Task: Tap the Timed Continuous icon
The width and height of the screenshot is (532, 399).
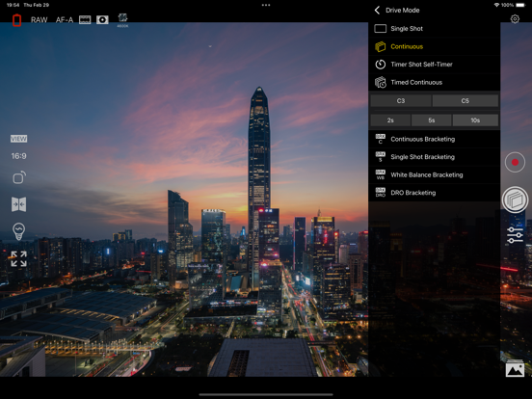Action: click(381, 82)
